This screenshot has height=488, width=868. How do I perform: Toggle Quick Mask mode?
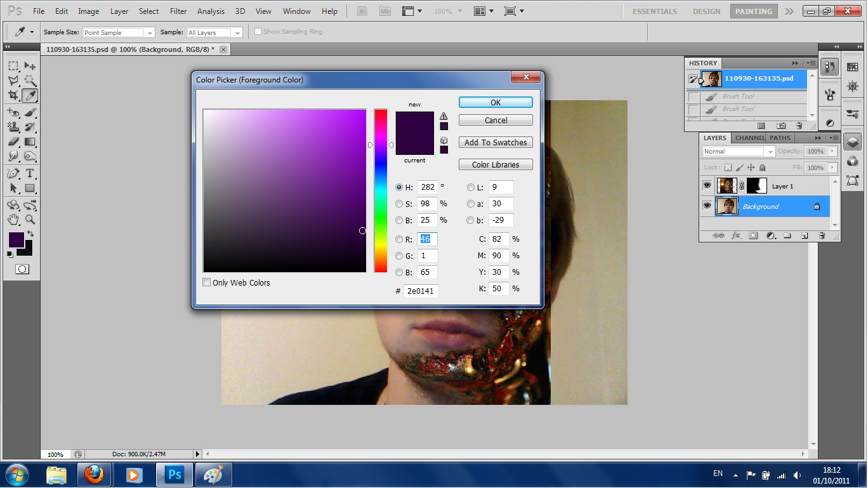(x=22, y=269)
